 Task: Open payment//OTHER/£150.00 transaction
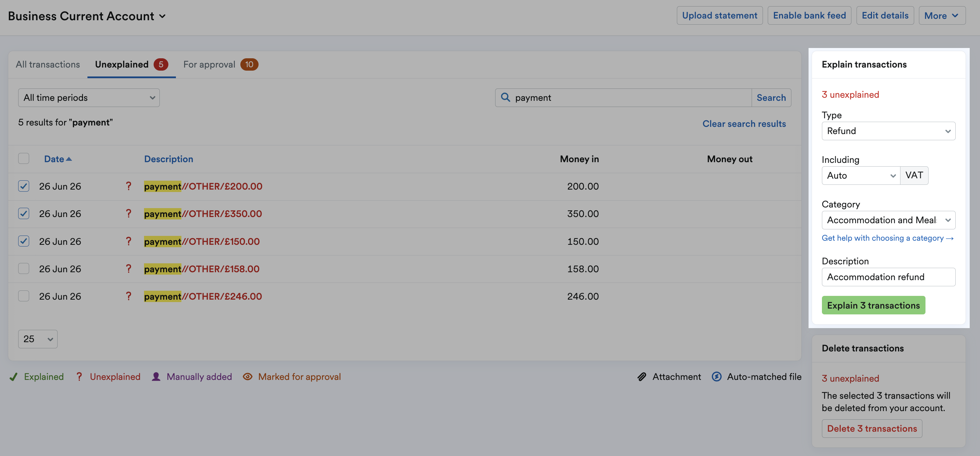(x=202, y=241)
